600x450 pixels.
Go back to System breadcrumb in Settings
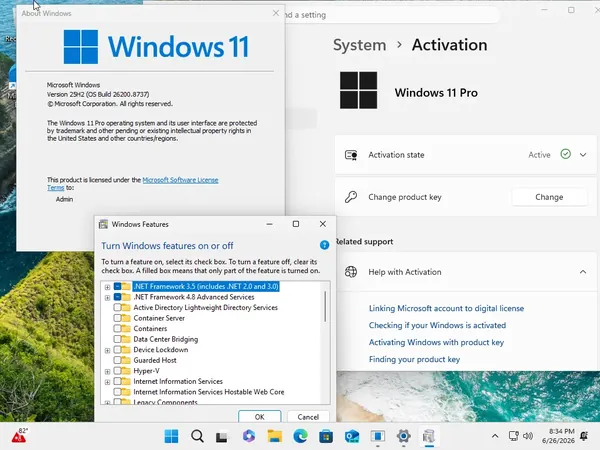pos(359,45)
